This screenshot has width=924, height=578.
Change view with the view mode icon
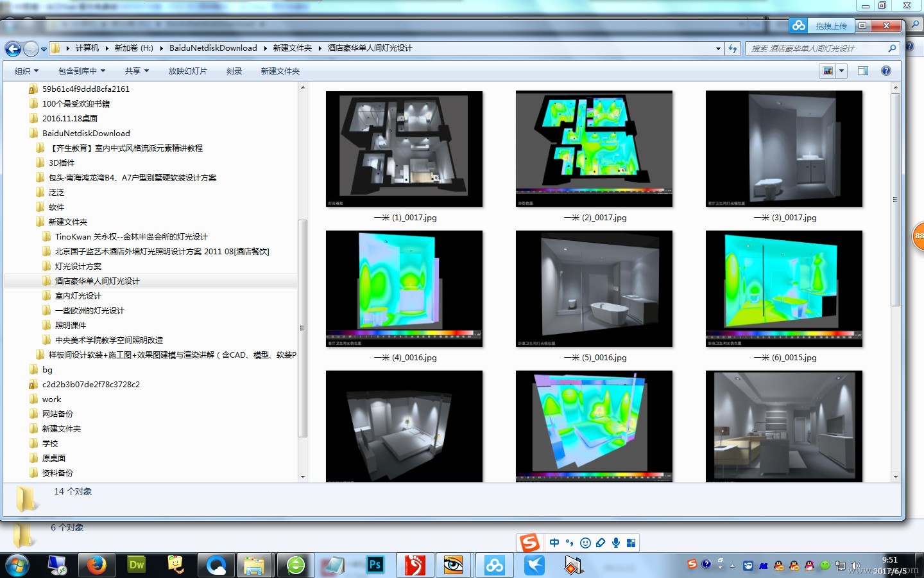[828, 71]
